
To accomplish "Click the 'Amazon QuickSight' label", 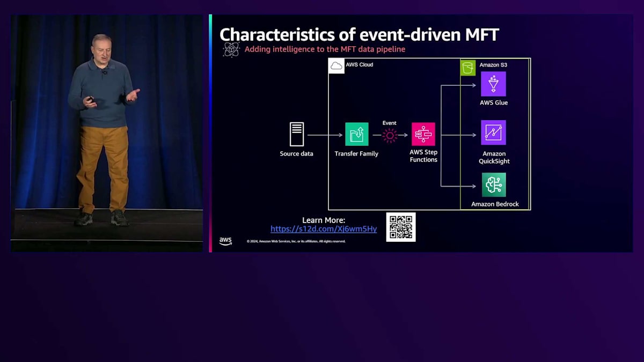I will click(494, 157).
